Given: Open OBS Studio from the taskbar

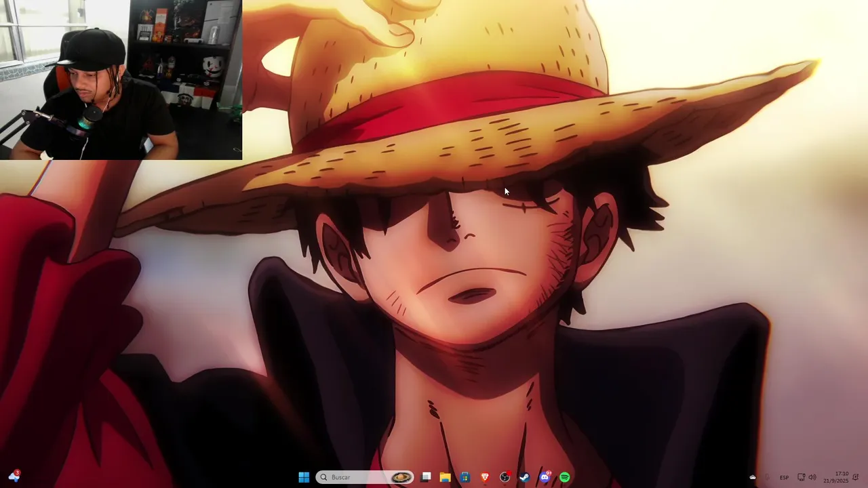Looking at the screenshot, I should coord(505,477).
